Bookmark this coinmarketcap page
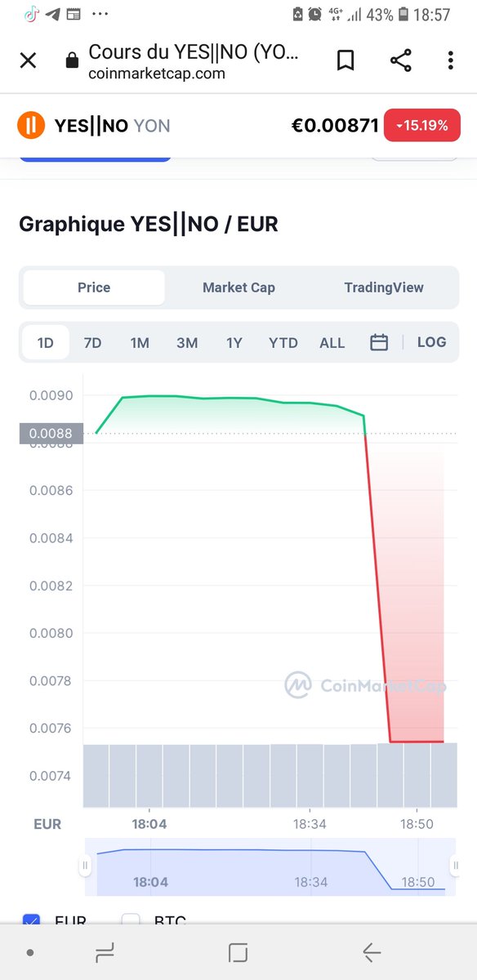The height and width of the screenshot is (980, 477). tap(345, 60)
